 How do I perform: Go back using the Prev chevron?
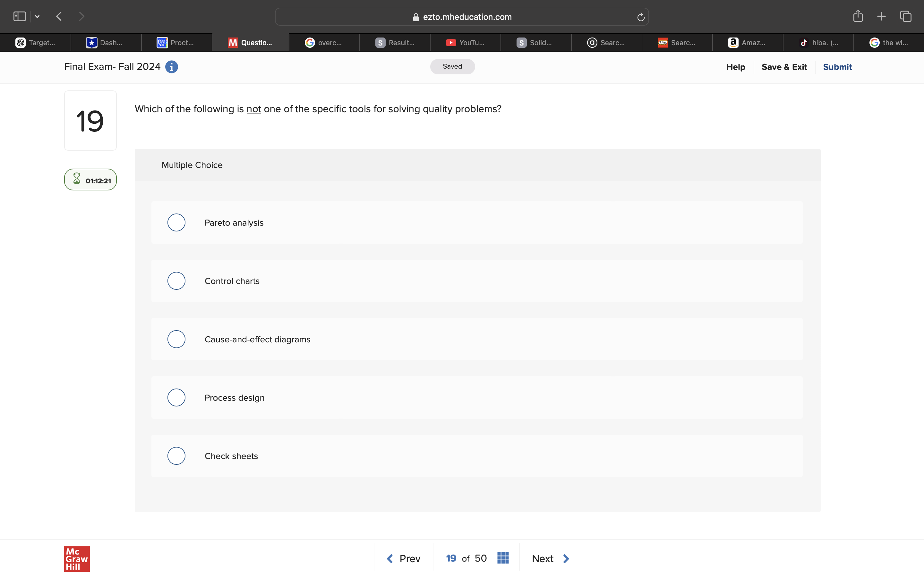click(390, 559)
